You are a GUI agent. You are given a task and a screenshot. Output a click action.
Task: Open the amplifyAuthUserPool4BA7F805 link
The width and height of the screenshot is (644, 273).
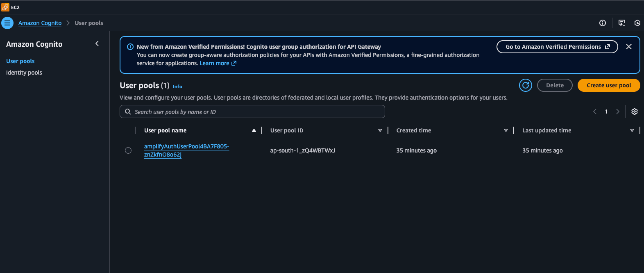[x=186, y=147]
